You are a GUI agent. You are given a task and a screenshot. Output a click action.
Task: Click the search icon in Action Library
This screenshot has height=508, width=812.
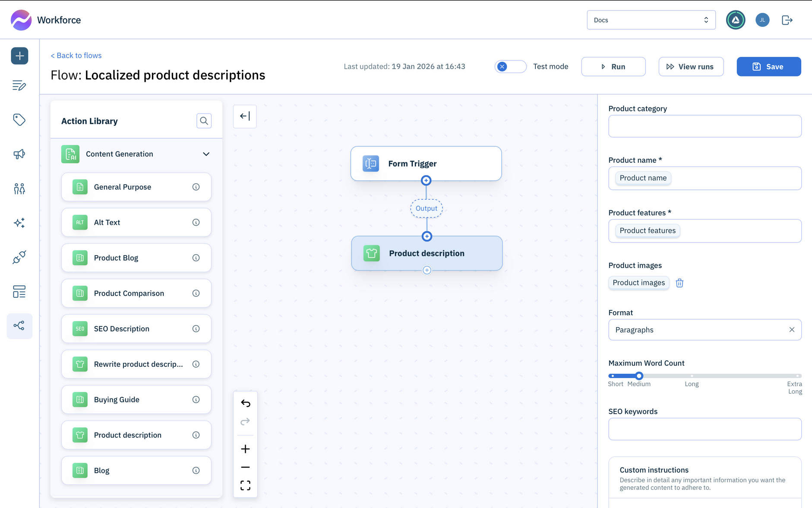tap(204, 121)
